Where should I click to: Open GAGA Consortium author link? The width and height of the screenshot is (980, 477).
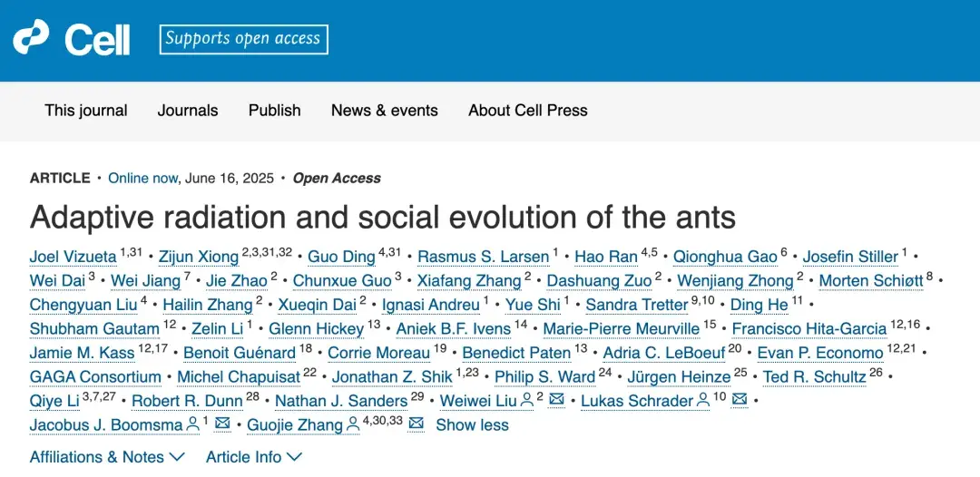[95, 377]
